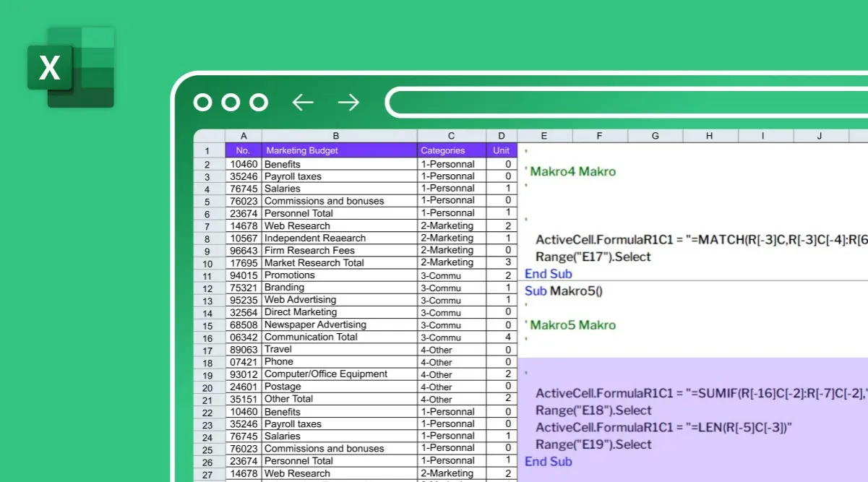Image resolution: width=868 pixels, height=482 pixels.
Task: Select the "Web Advertising" cell
Action: [340, 299]
